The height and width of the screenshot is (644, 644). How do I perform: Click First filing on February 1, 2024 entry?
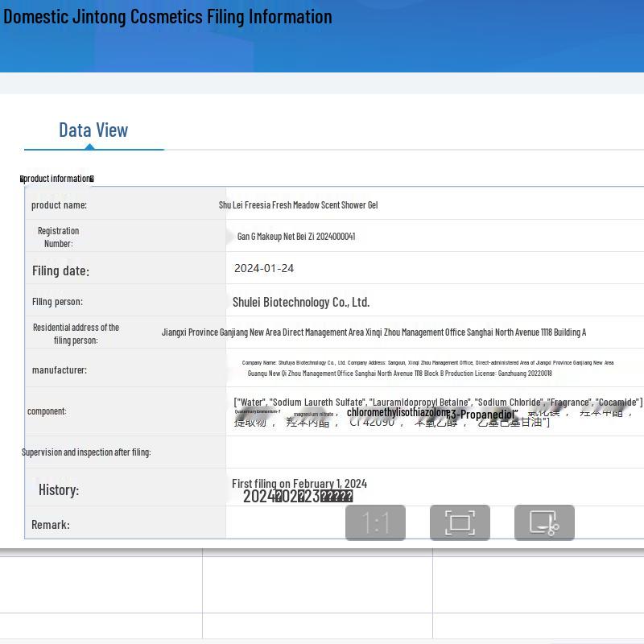click(299, 484)
